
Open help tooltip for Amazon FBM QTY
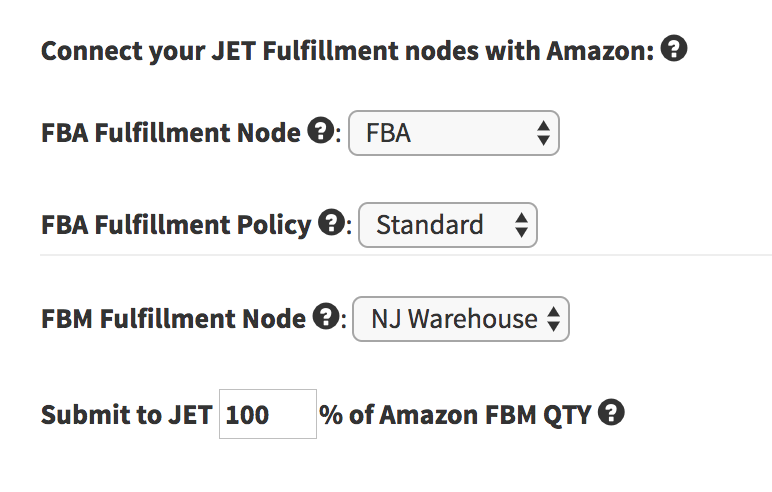(611, 413)
